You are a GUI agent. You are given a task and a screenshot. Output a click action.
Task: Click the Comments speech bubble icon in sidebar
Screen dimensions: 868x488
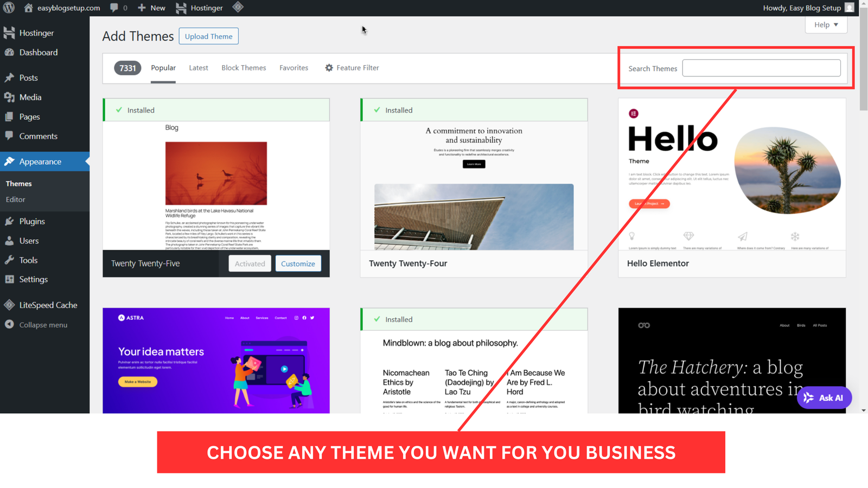point(9,136)
